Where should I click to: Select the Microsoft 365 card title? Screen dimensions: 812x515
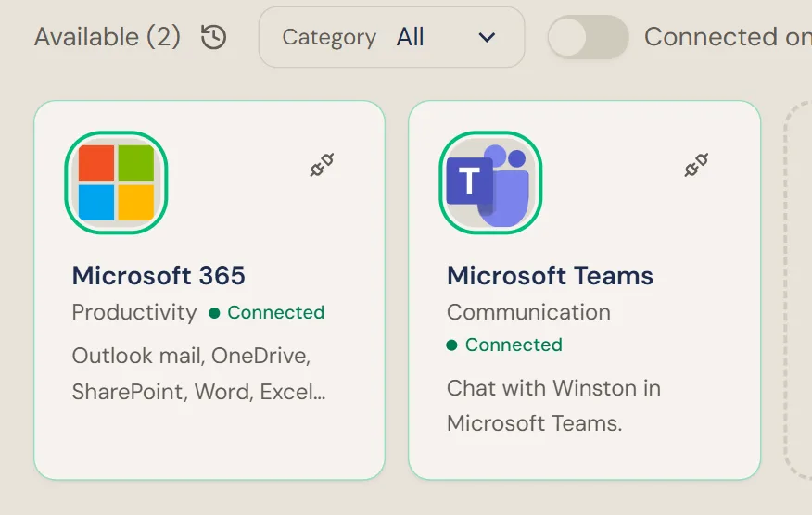pyautogui.click(x=159, y=275)
